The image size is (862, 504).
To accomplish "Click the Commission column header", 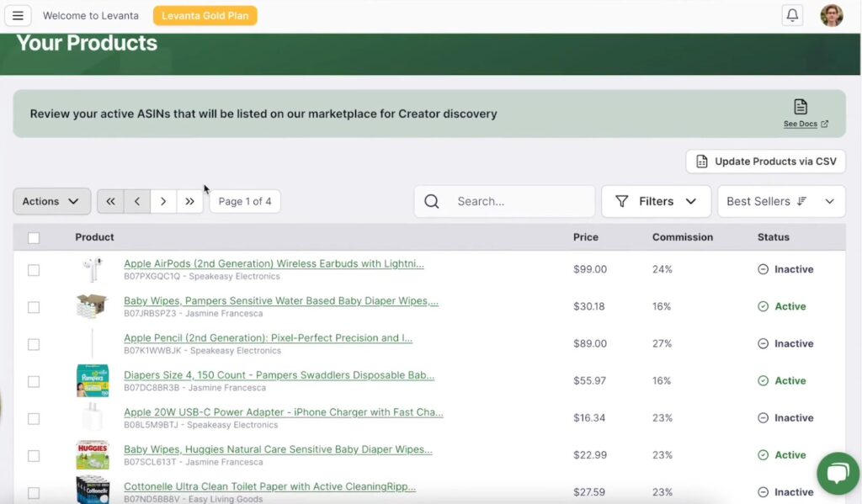I will click(x=682, y=237).
